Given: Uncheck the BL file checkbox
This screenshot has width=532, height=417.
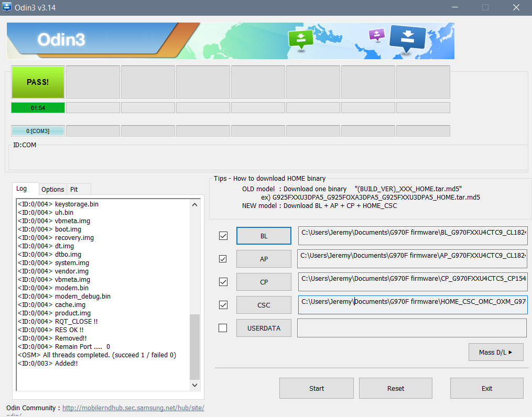Looking at the screenshot, I should (223, 236).
